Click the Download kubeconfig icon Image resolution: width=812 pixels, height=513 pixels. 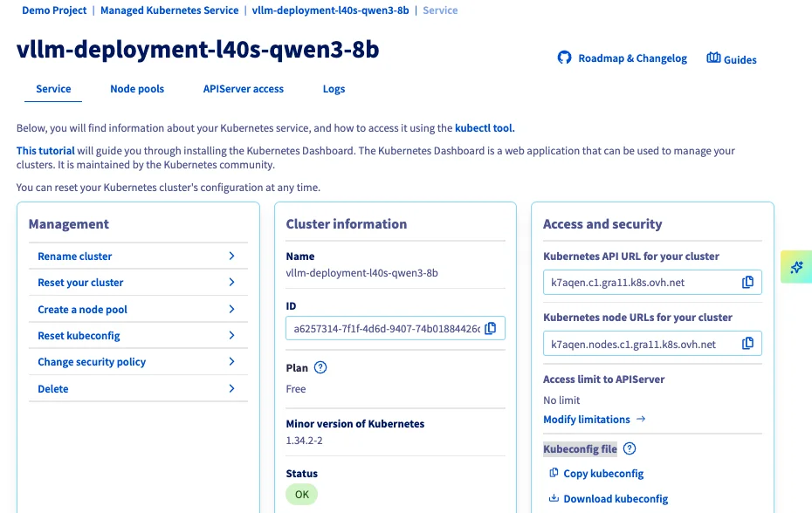(x=554, y=498)
